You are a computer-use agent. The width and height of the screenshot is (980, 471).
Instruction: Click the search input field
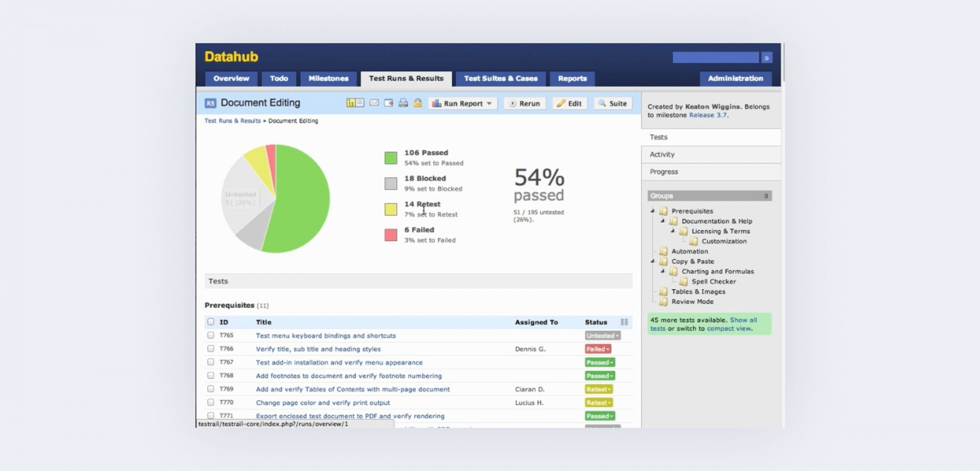pos(715,58)
